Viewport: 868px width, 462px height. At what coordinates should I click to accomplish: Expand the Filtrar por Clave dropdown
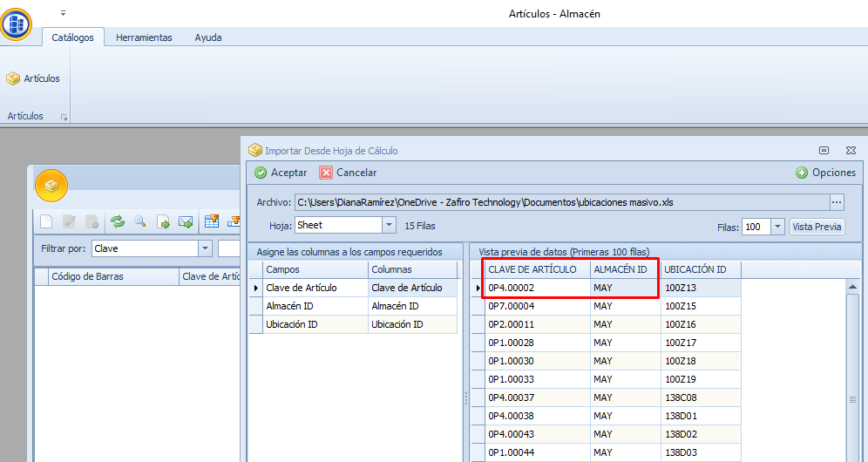click(205, 248)
